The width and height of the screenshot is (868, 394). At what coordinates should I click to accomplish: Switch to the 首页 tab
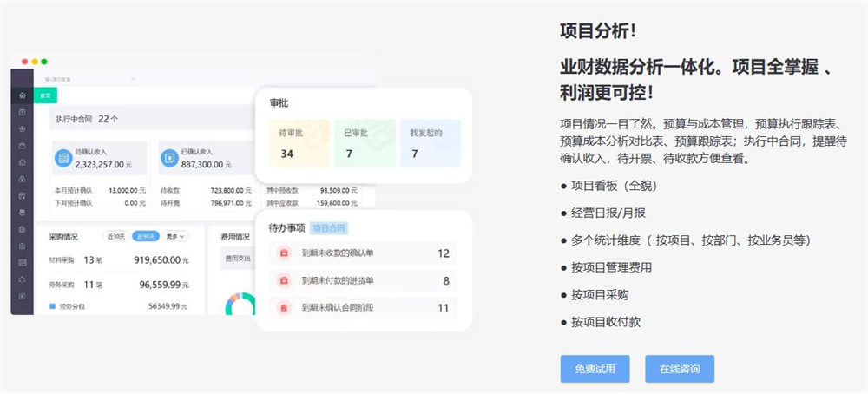pos(45,95)
